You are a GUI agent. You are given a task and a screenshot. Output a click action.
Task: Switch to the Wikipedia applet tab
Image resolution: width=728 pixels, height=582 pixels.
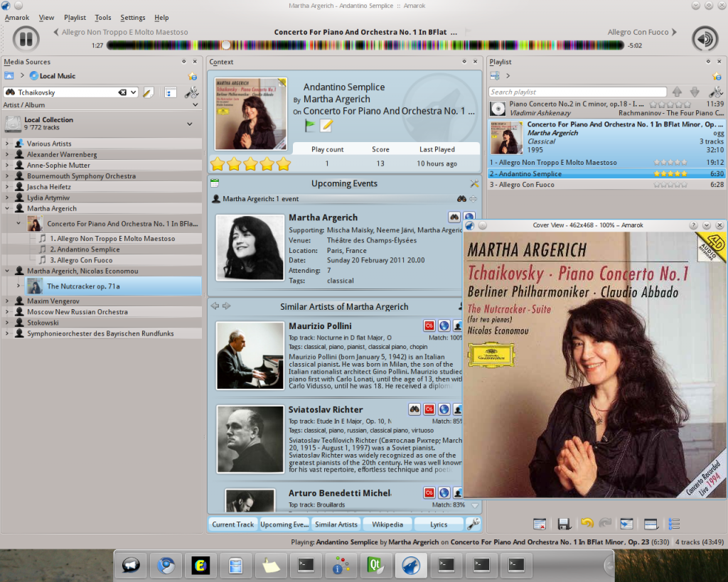pyautogui.click(x=387, y=524)
